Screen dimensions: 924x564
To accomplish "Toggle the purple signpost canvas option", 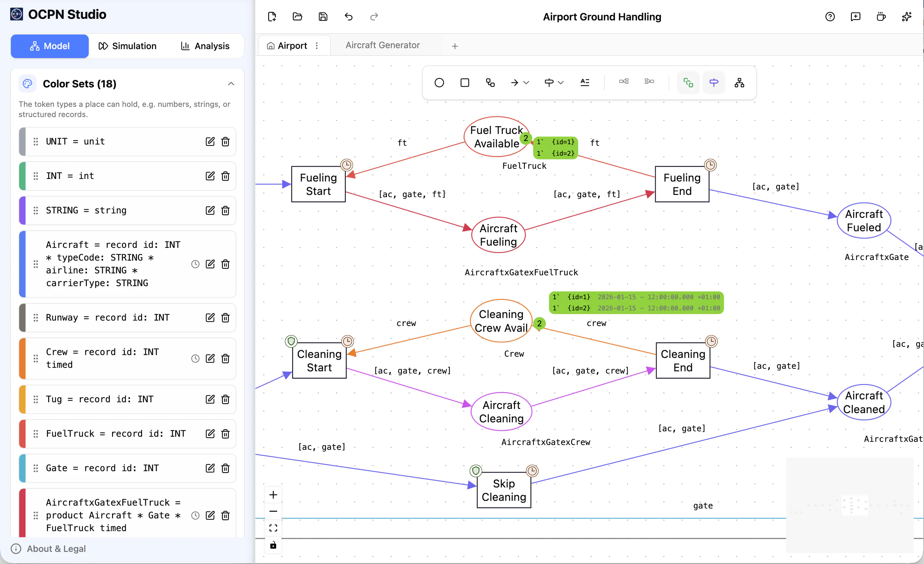I will click(x=714, y=82).
